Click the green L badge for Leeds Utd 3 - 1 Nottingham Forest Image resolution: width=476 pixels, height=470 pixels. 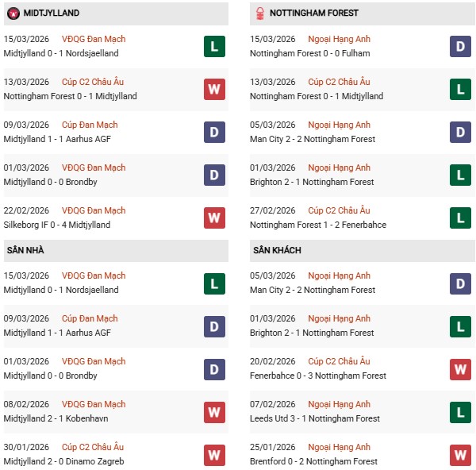point(460,412)
